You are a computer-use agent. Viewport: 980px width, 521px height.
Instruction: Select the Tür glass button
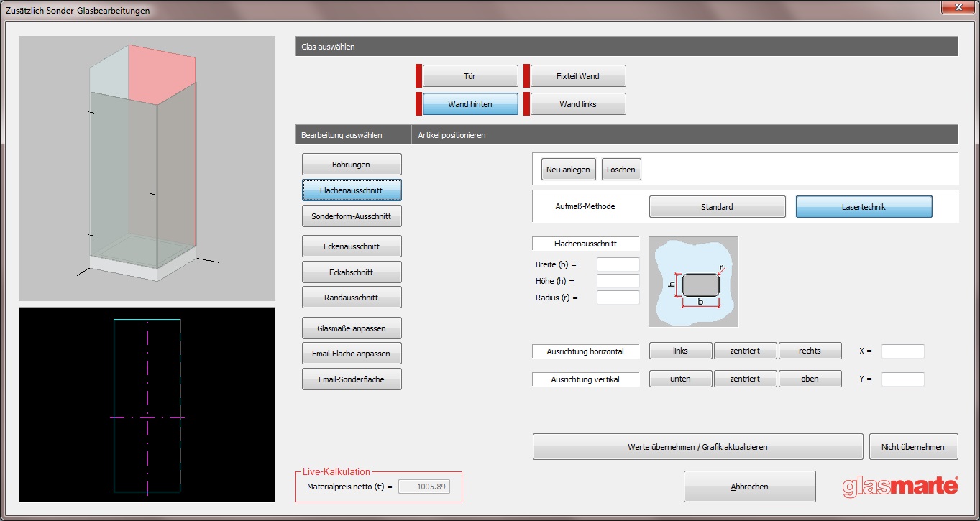[470, 76]
